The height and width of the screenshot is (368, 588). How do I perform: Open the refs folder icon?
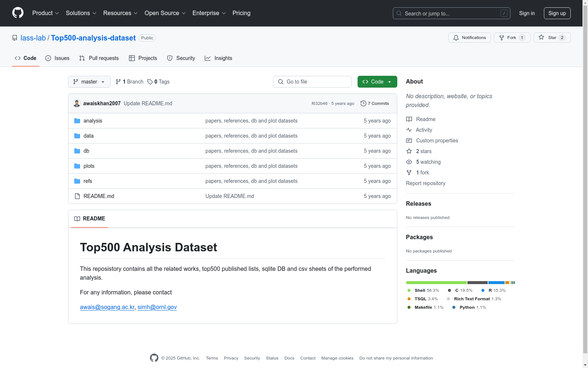(x=77, y=181)
